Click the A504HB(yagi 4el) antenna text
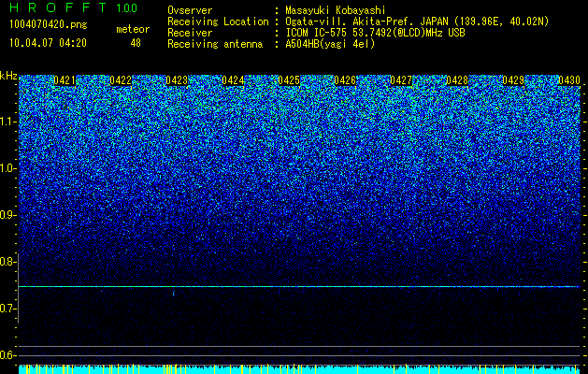The image size is (588, 374). (330, 44)
